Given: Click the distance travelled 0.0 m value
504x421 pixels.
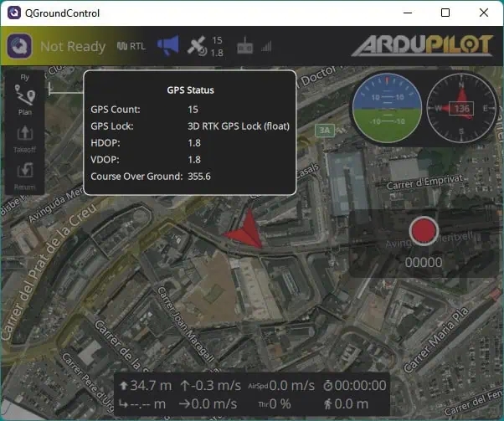Looking at the screenshot, I should click(x=346, y=404).
